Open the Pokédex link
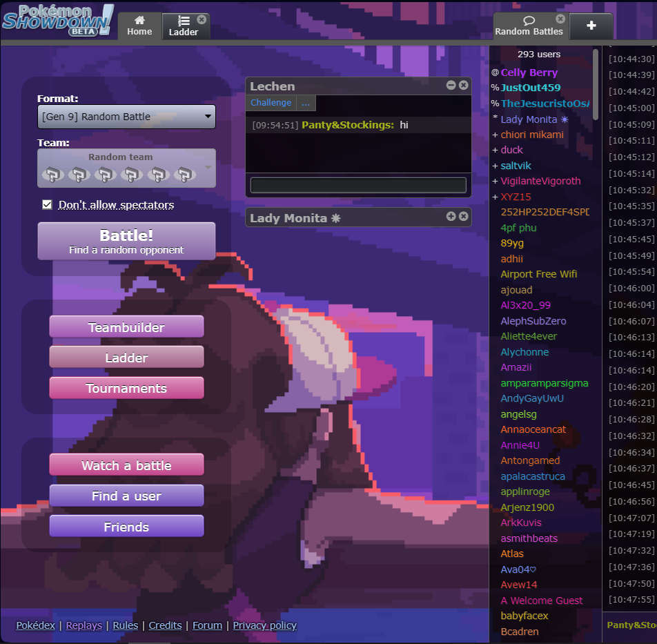Image resolution: width=657 pixels, height=644 pixels. tap(36, 625)
